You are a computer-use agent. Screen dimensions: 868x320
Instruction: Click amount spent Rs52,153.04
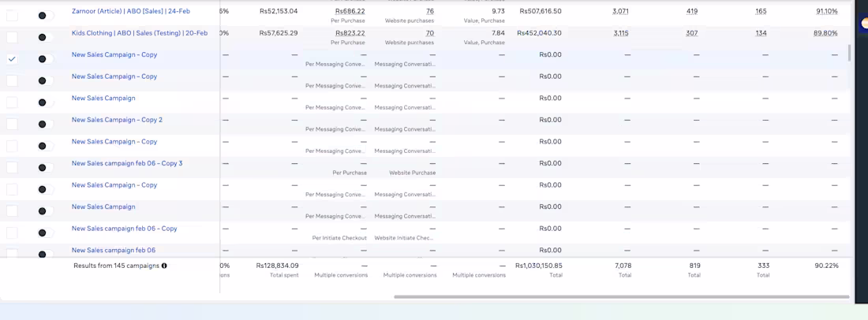pos(279,11)
